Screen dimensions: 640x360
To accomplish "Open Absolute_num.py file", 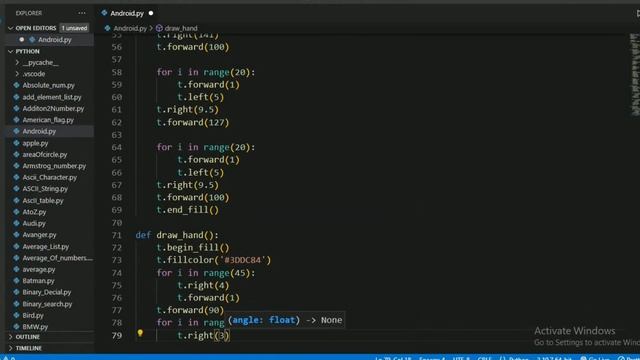I will (x=48, y=85).
